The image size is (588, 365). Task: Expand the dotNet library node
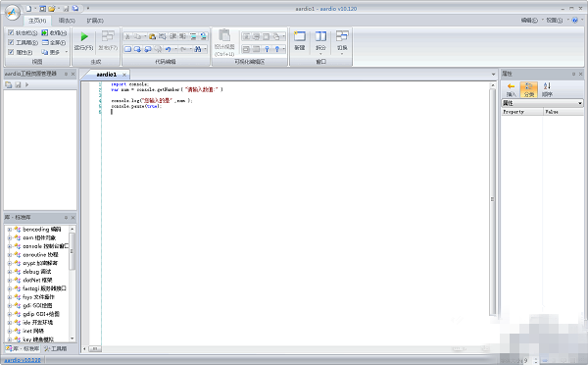(x=10, y=281)
